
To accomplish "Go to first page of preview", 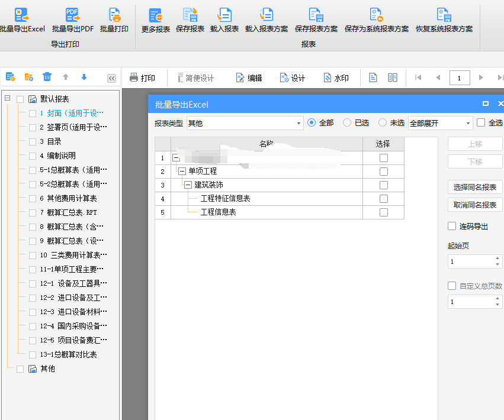I will tap(418, 77).
